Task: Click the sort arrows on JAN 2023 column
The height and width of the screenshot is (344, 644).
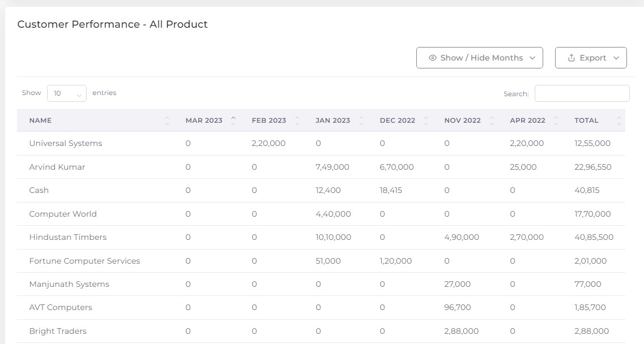Action: point(361,120)
